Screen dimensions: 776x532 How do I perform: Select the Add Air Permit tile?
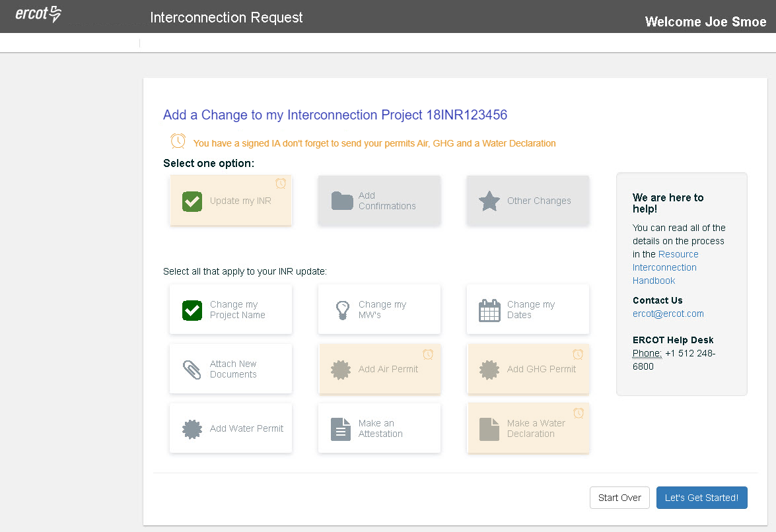click(379, 369)
